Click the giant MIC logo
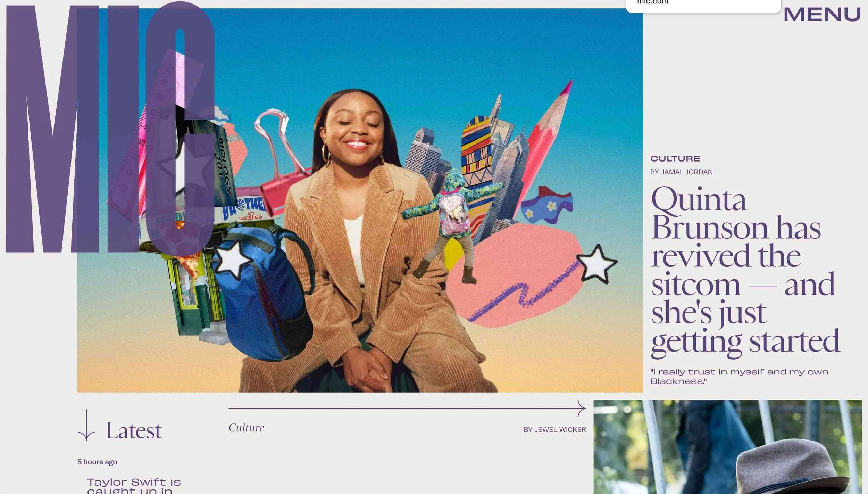The height and width of the screenshot is (494, 868). 110,129
